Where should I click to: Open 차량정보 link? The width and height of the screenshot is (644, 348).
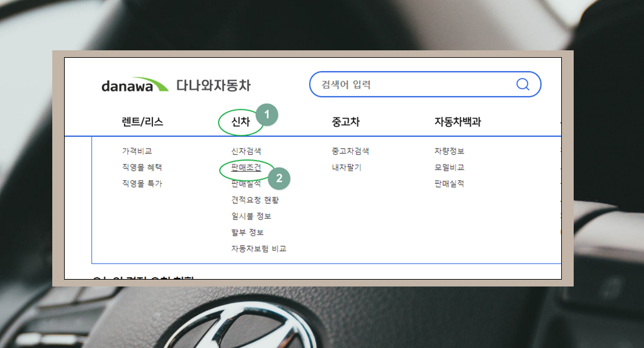click(x=449, y=151)
